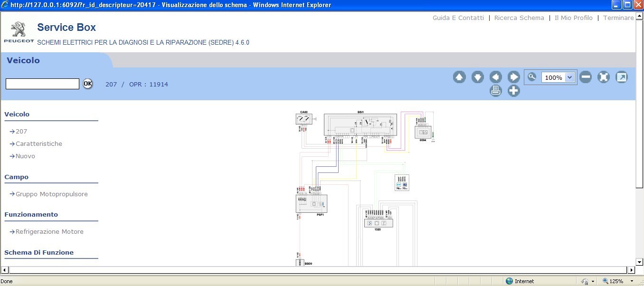
Task: Click the OK button next to the search field
Action: pyautogui.click(x=88, y=84)
